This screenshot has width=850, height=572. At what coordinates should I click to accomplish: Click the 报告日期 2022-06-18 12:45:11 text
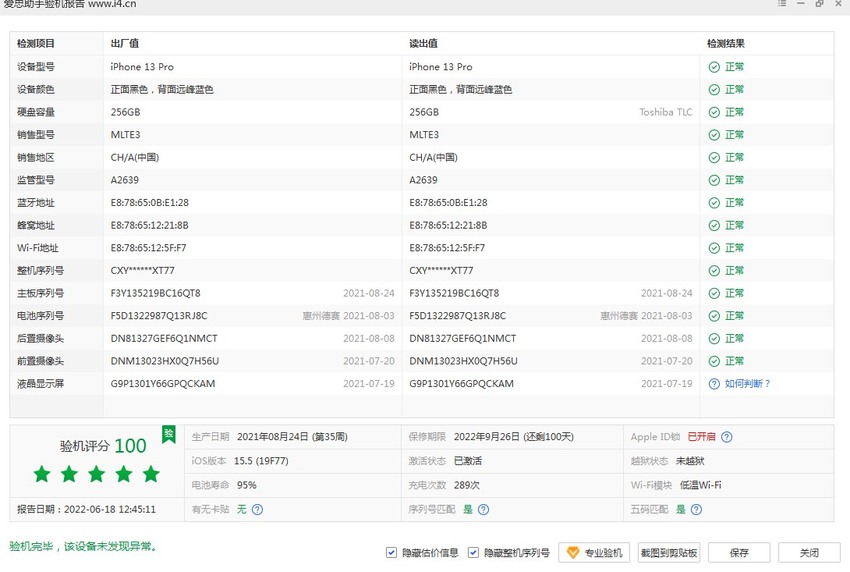click(x=86, y=510)
